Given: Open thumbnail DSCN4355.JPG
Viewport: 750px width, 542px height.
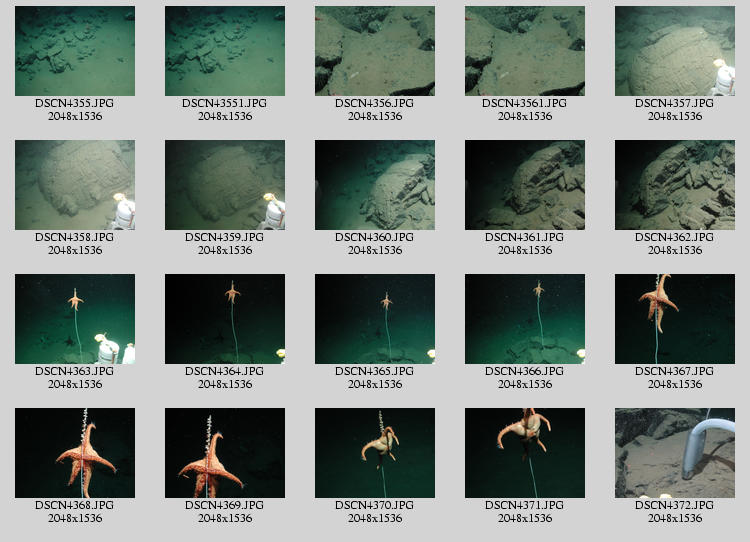Looking at the screenshot, I should [x=75, y=51].
